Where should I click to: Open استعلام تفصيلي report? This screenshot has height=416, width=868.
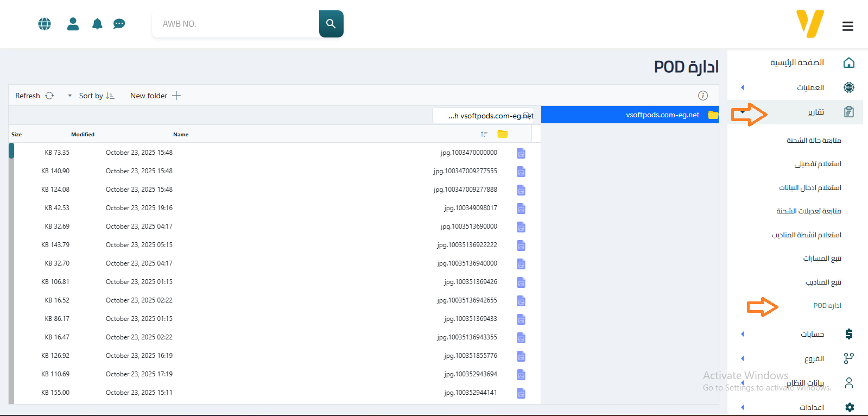point(818,164)
